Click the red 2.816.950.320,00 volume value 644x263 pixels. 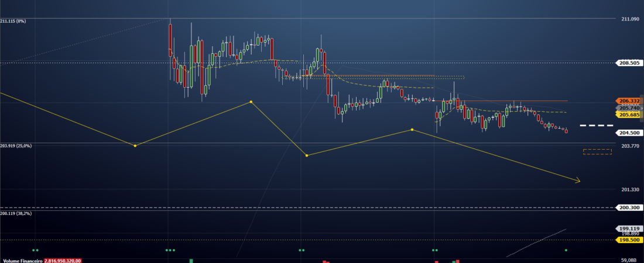coord(63,261)
